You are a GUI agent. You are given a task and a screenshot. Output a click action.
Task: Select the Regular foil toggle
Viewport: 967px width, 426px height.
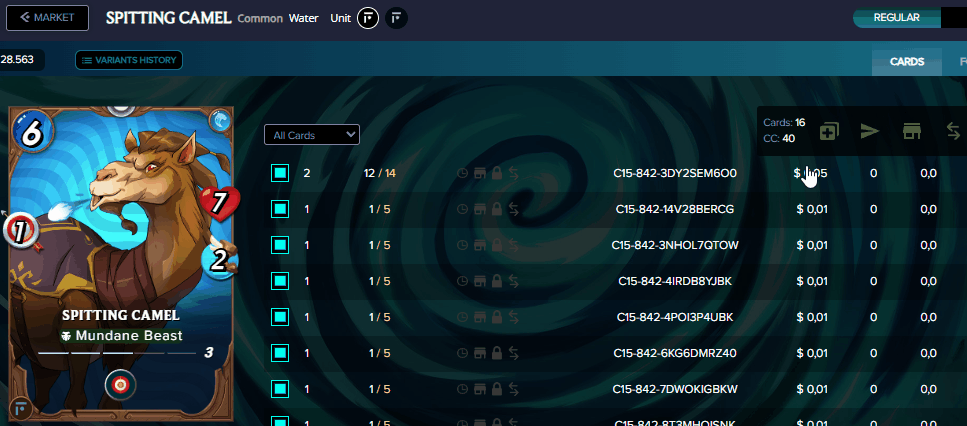click(896, 18)
